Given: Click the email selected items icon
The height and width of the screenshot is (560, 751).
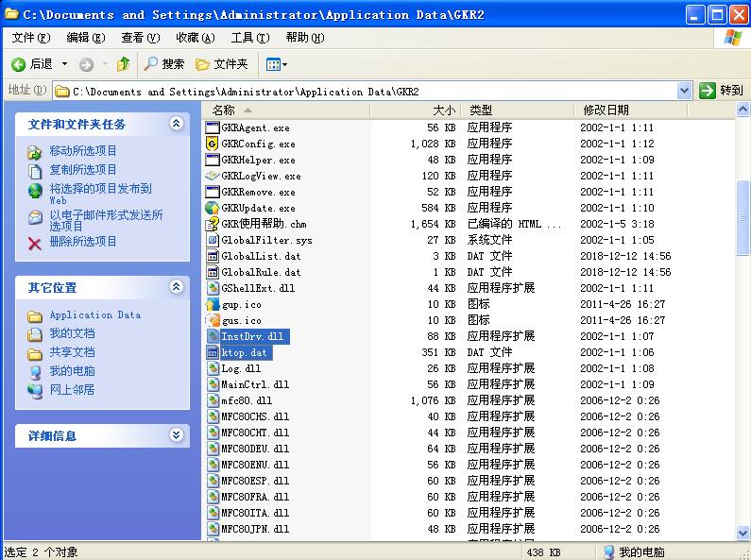Looking at the screenshot, I should [x=35, y=218].
